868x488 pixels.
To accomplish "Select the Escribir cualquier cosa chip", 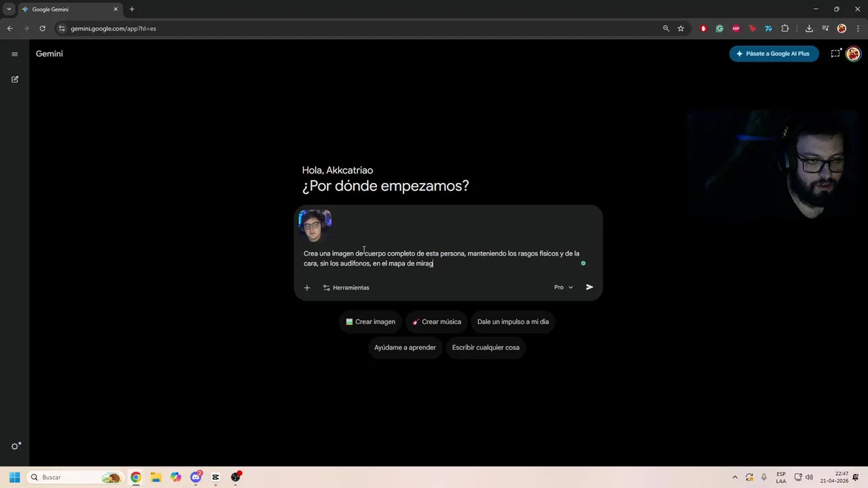I will tap(486, 348).
